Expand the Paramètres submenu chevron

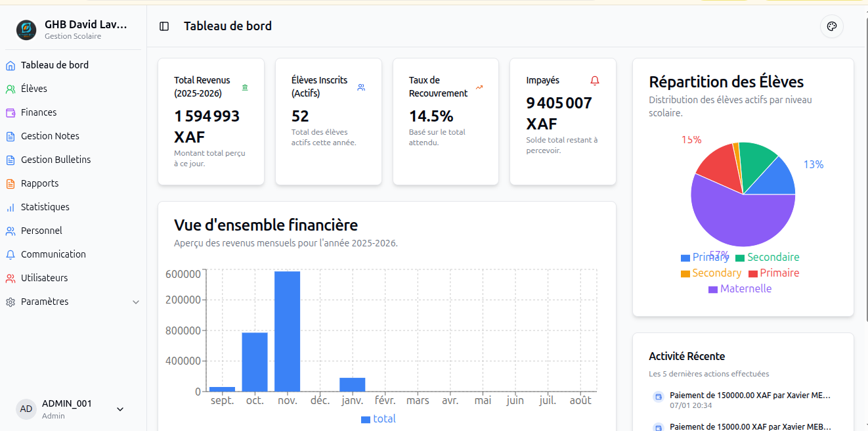click(x=136, y=302)
